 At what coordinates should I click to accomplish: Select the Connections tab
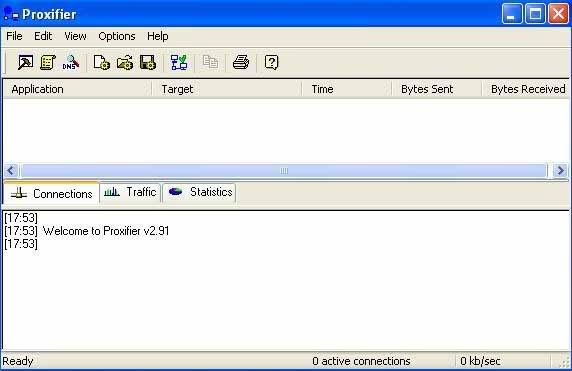click(51, 193)
